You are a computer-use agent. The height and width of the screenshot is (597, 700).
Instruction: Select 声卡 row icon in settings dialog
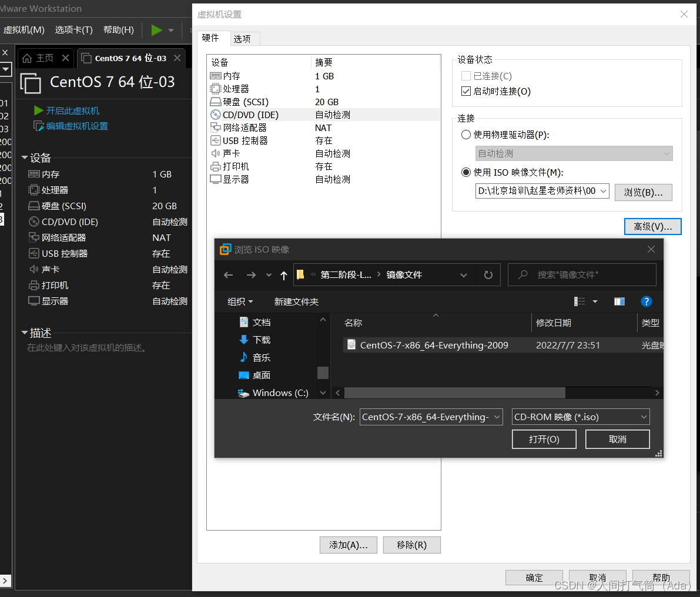(216, 153)
